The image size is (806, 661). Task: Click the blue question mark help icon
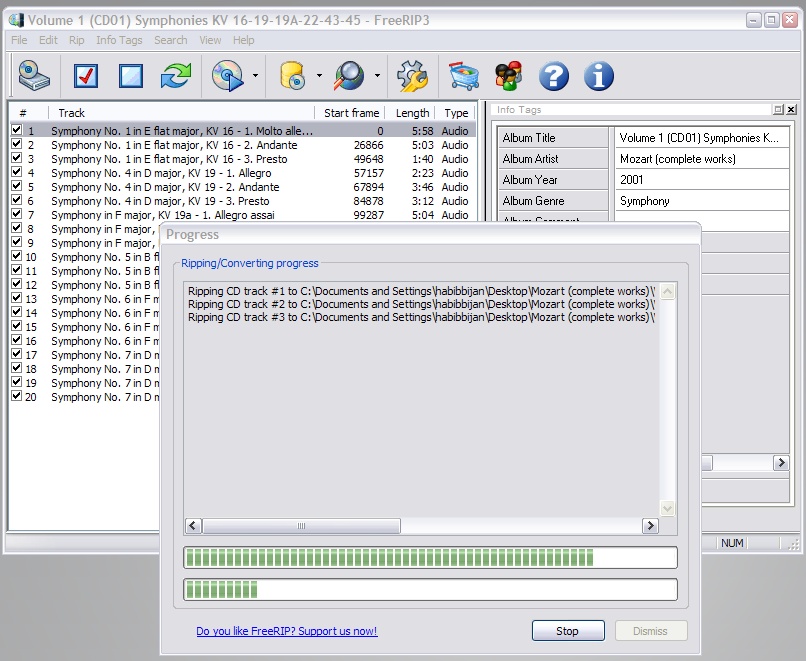pyautogui.click(x=554, y=76)
